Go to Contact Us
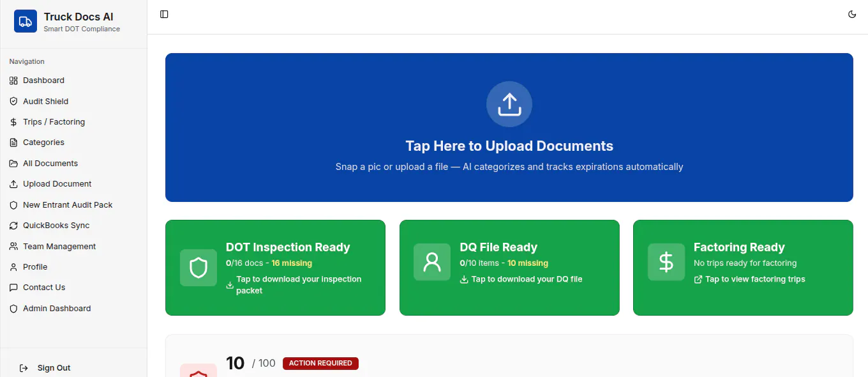The height and width of the screenshot is (377, 868). (x=73, y=288)
